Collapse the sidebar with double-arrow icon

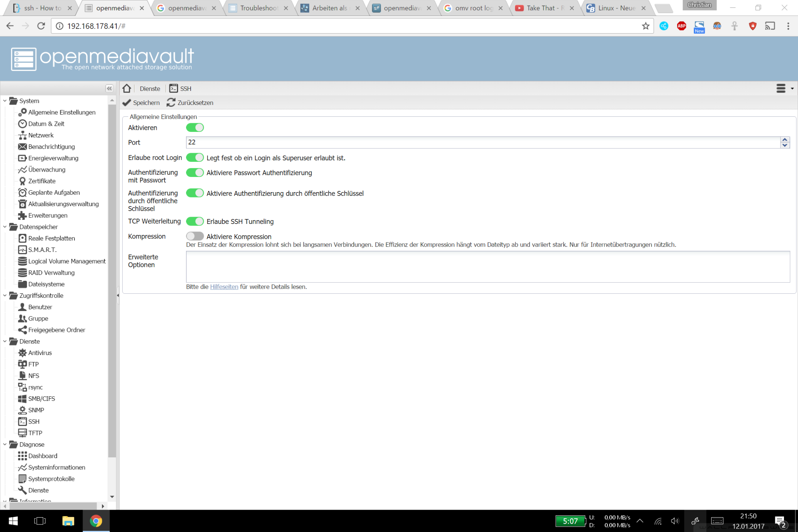109,89
